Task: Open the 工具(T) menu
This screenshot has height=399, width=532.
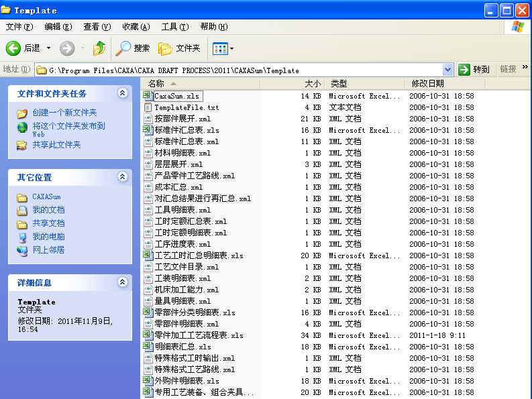Action: click(x=174, y=27)
